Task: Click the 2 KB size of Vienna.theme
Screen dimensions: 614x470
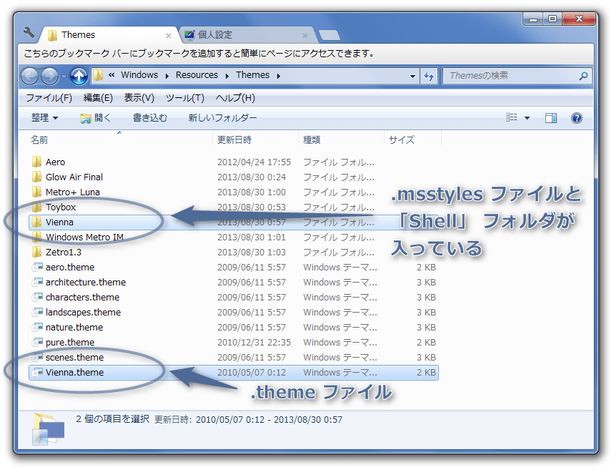Action: [426, 372]
